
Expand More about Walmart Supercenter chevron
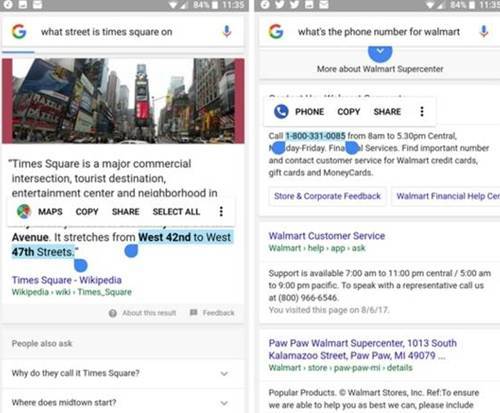pos(380,52)
